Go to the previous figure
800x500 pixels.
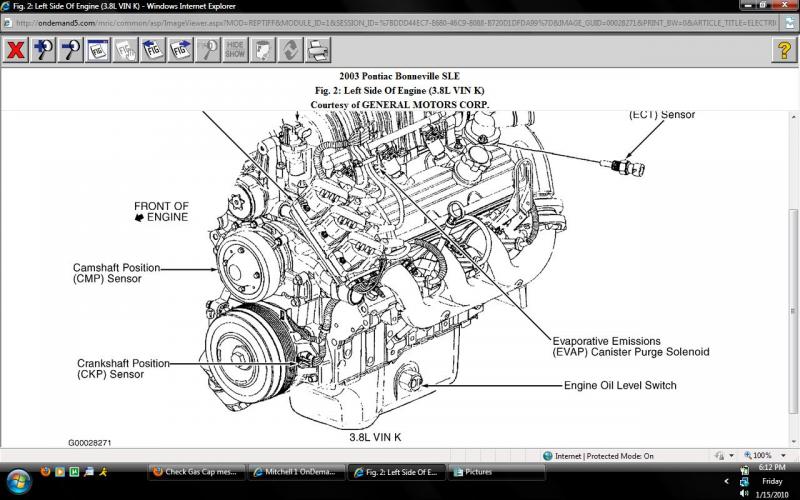tap(153, 49)
